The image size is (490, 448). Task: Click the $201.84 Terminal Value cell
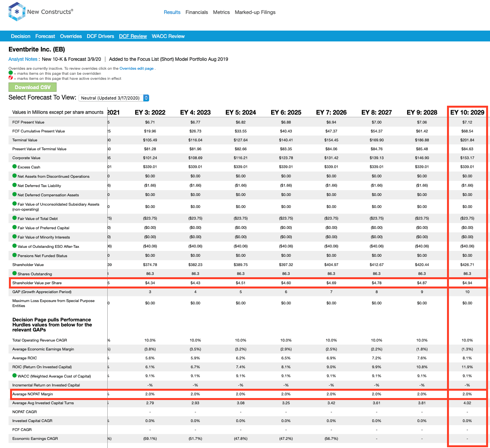click(467, 140)
